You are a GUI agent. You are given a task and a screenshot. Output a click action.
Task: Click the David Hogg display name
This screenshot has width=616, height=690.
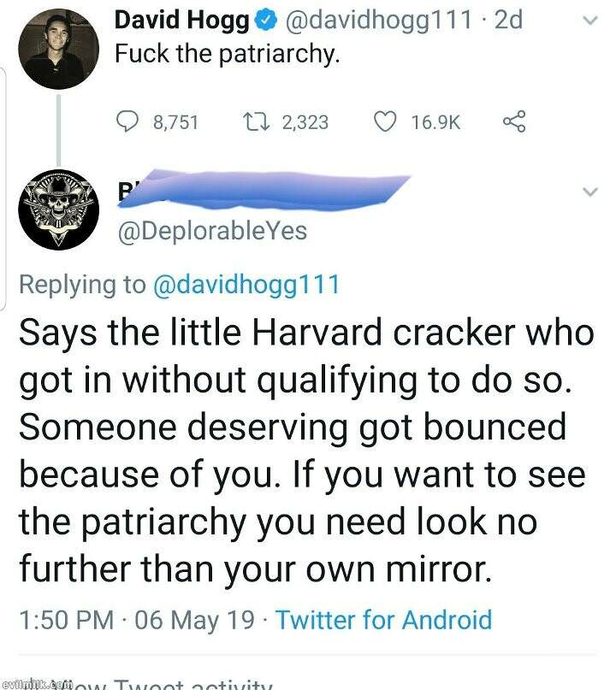(181, 21)
